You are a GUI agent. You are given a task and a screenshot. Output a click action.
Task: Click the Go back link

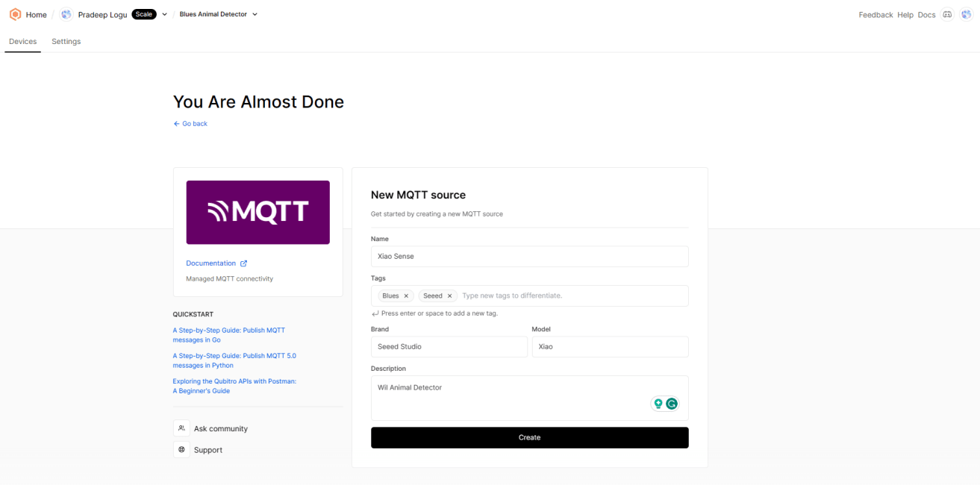pyautogui.click(x=195, y=124)
